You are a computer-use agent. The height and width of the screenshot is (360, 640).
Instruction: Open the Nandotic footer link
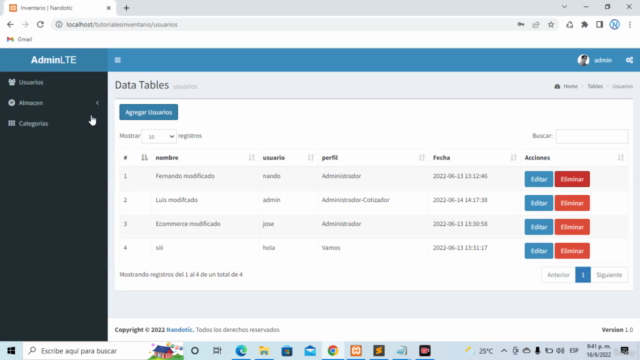(180, 329)
